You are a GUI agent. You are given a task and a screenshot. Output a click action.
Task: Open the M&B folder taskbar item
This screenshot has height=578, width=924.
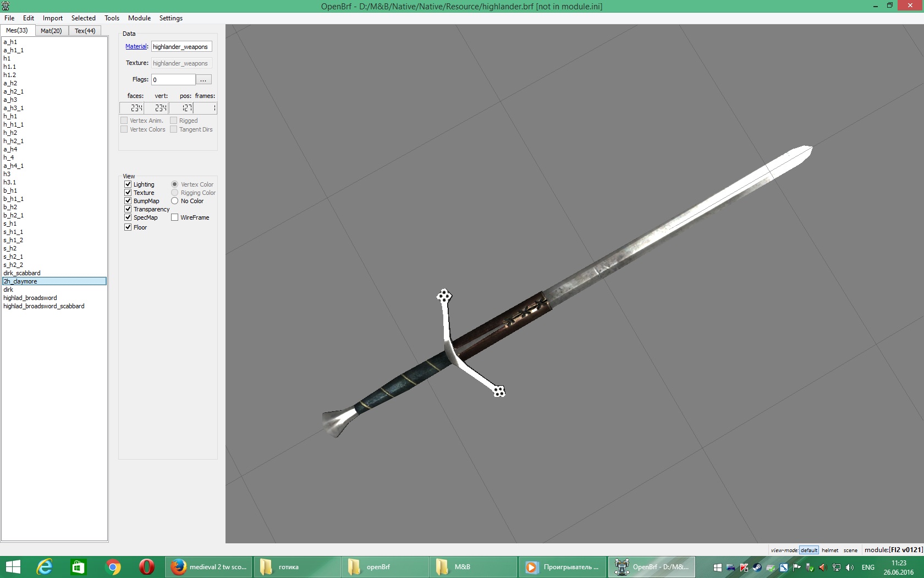[x=474, y=567]
